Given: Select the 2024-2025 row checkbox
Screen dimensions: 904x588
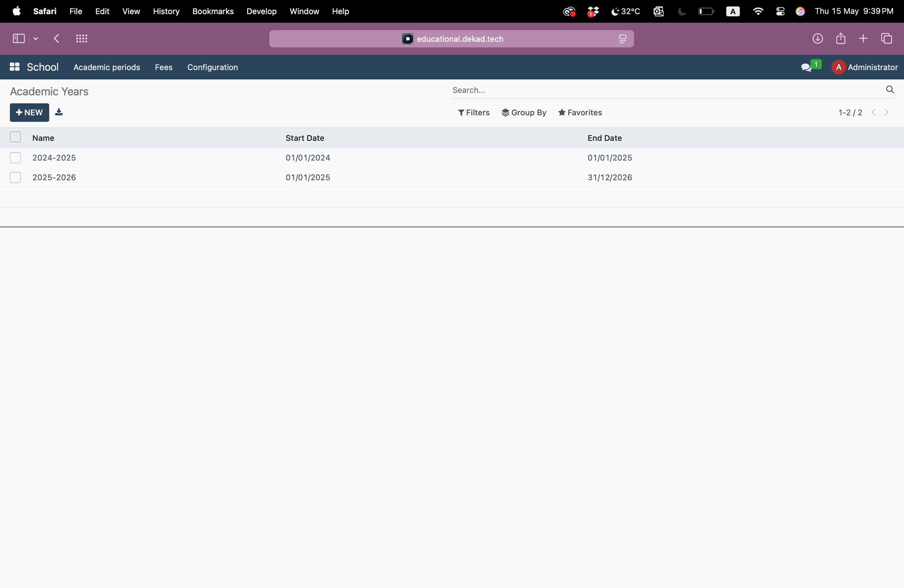Looking at the screenshot, I should pyautogui.click(x=16, y=158).
